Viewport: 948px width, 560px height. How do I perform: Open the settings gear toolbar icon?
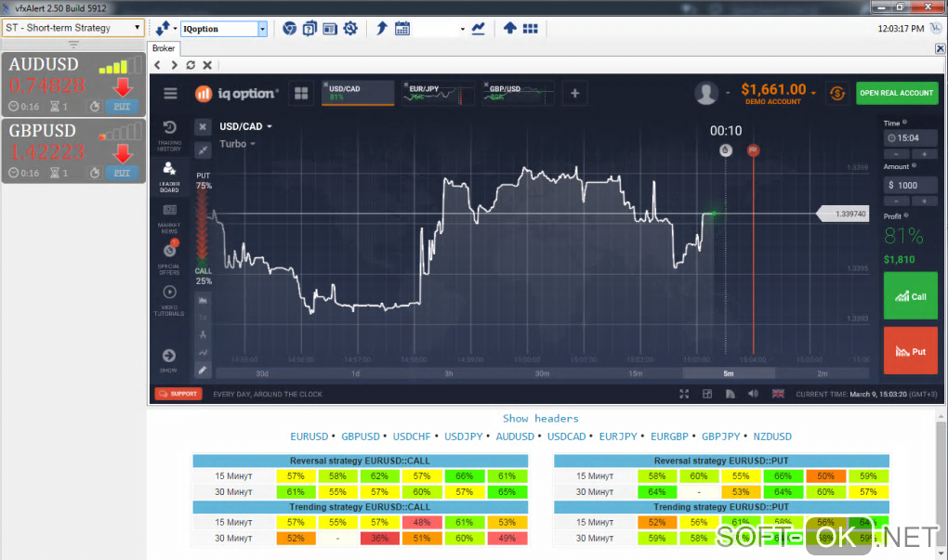[x=350, y=29]
